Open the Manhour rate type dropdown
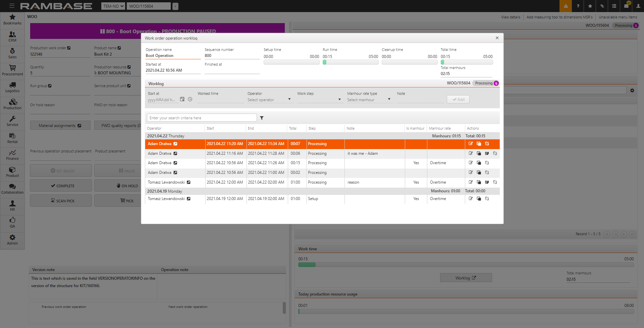The height and width of the screenshot is (328, 644). point(369,100)
